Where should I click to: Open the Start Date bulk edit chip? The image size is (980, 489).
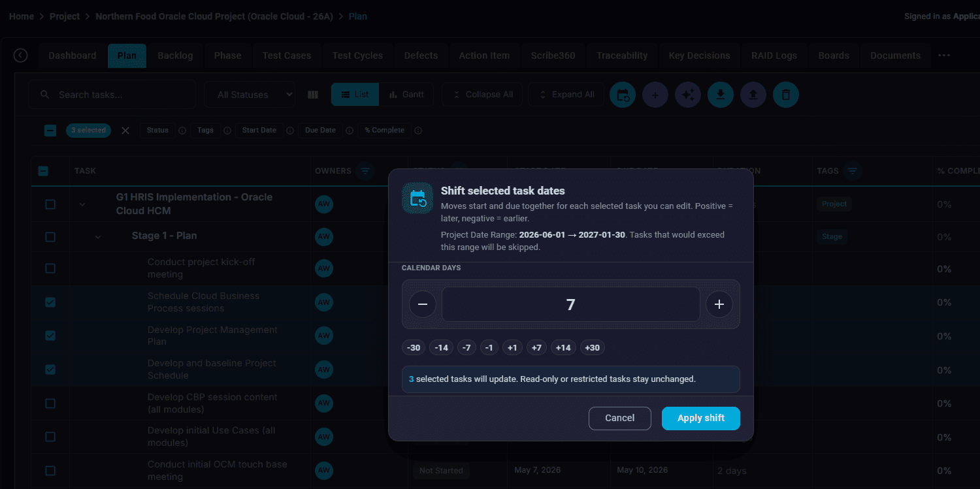pos(259,131)
